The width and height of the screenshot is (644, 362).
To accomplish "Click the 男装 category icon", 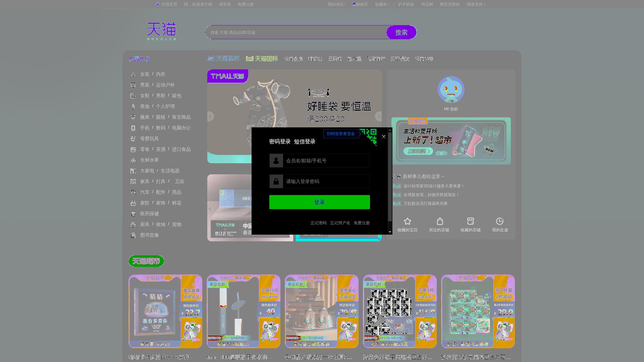I will (x=133, y=85).
